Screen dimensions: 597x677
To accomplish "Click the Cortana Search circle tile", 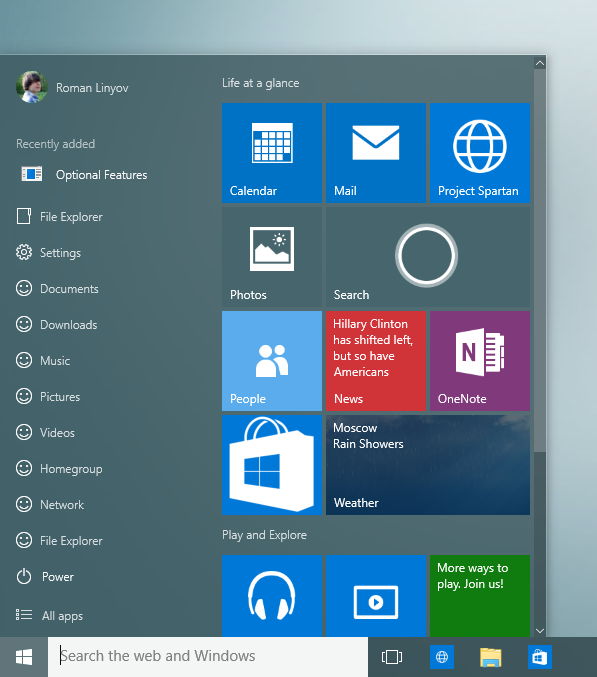I will 428,257.
